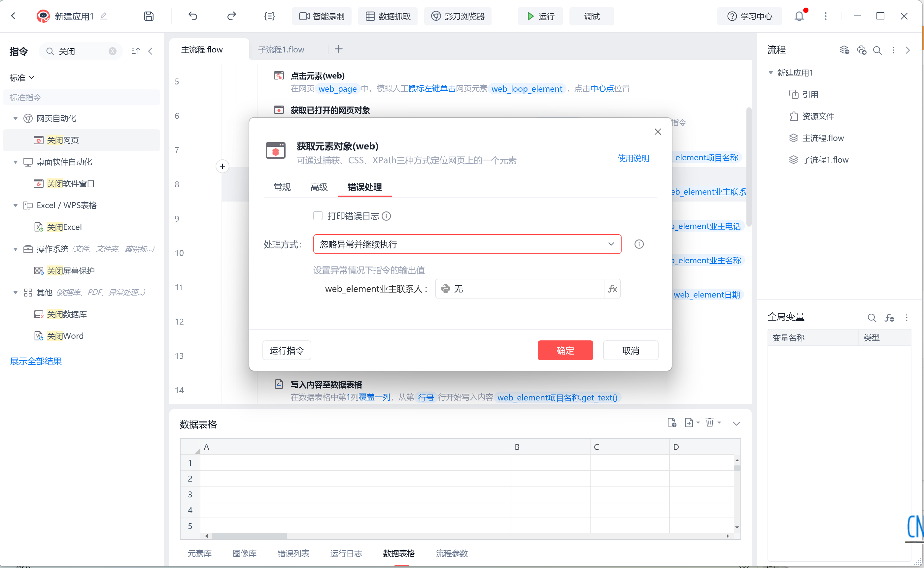924x568 pixels.
Task: Switch to the 高级 tab
Action: 319,187
